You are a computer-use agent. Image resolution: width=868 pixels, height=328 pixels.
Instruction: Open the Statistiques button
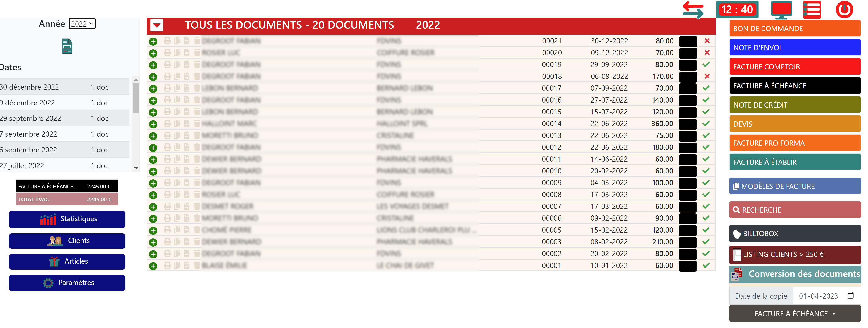(x=67, y=219)
